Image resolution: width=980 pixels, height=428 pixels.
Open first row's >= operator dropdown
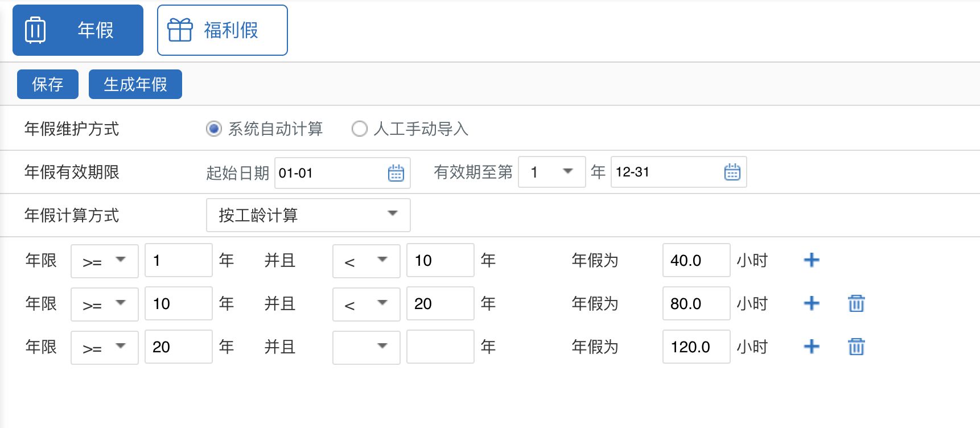click(x=104, y=261)
